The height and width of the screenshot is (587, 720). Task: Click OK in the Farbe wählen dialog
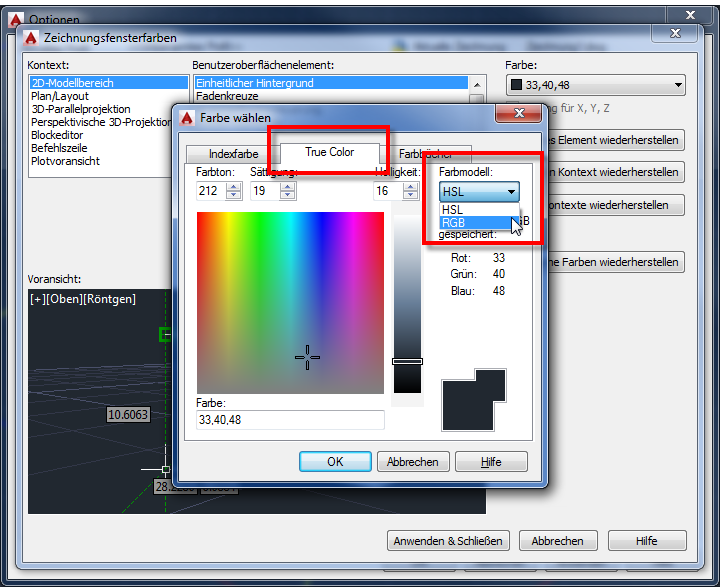coord(335,462)
